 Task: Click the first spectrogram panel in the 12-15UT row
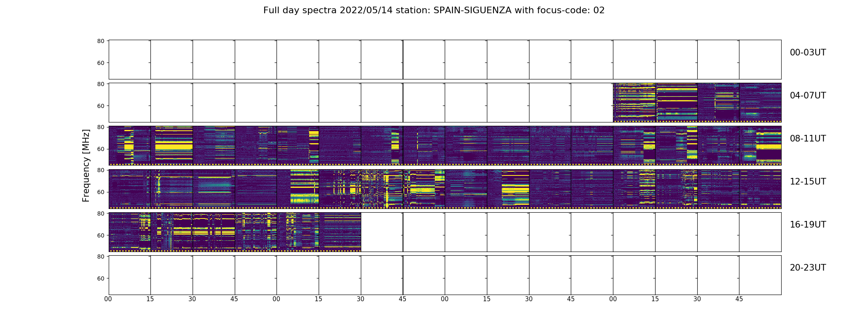129,189
